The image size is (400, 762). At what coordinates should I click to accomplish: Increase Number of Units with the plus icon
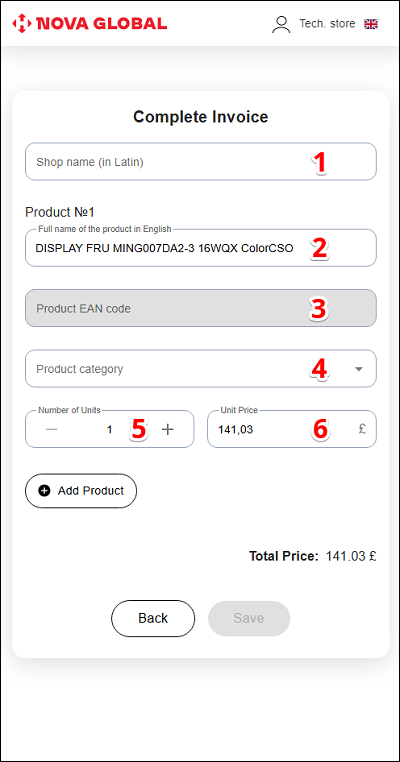tap(167, 430)
